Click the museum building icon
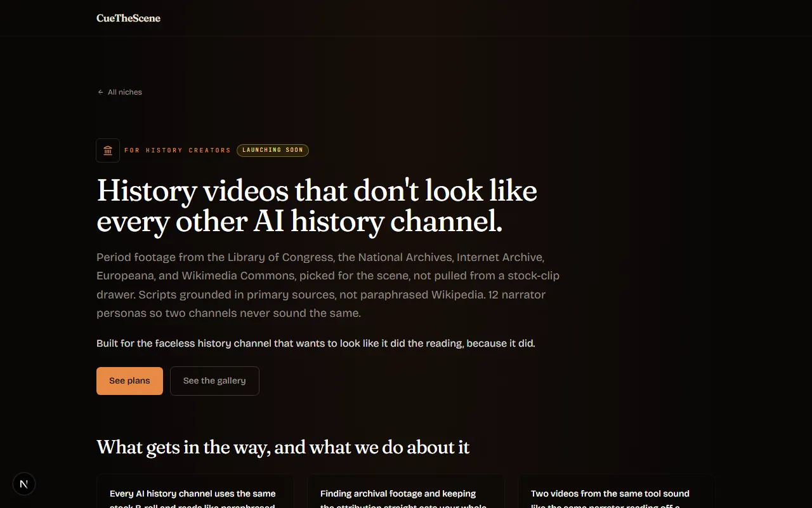 [108, 150]
